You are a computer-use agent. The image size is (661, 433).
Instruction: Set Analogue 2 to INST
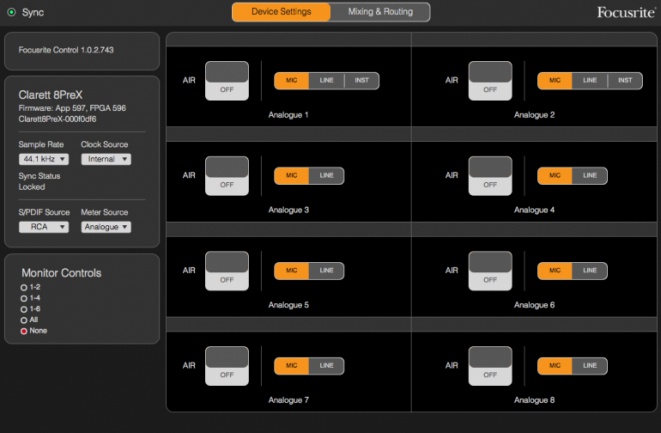tap(625, 81)
